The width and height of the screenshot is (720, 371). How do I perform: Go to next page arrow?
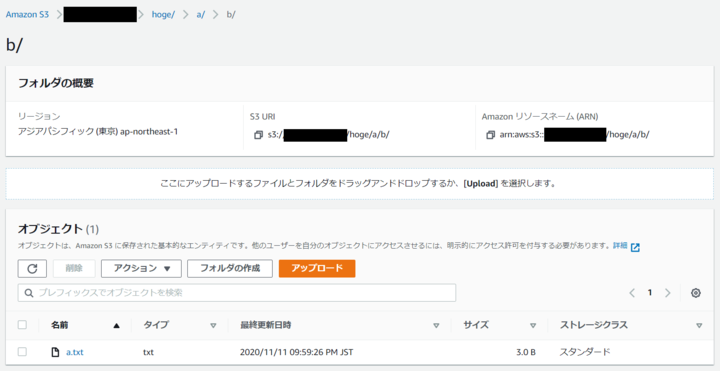pyautogui.click(x=668, y=293)
